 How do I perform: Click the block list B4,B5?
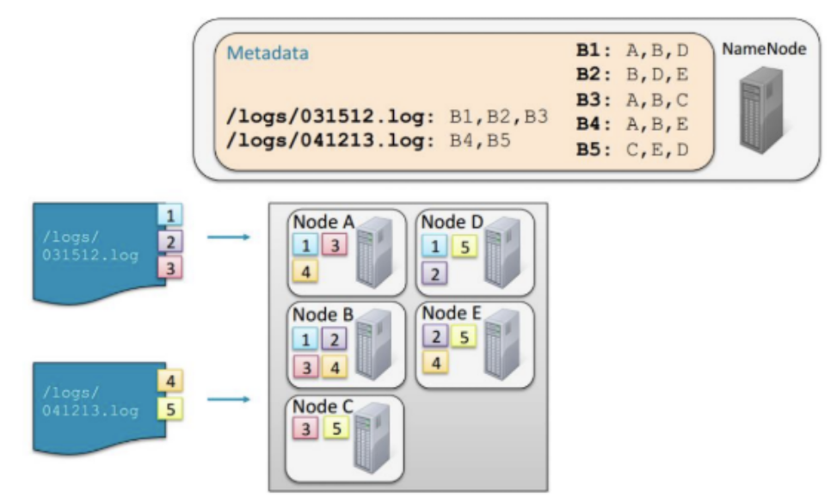[x=480, y=140]
